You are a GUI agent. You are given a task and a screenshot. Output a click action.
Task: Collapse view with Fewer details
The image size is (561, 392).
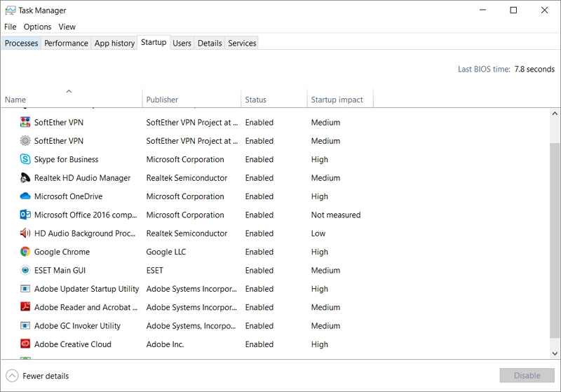pyautogui.click(x=37, y=376)
